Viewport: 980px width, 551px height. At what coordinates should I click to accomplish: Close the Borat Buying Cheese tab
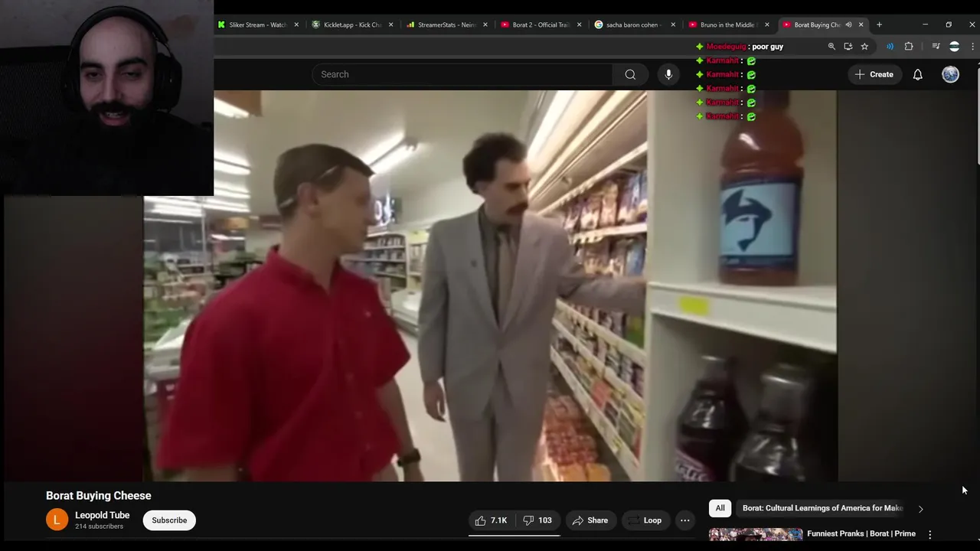[861, 24]
